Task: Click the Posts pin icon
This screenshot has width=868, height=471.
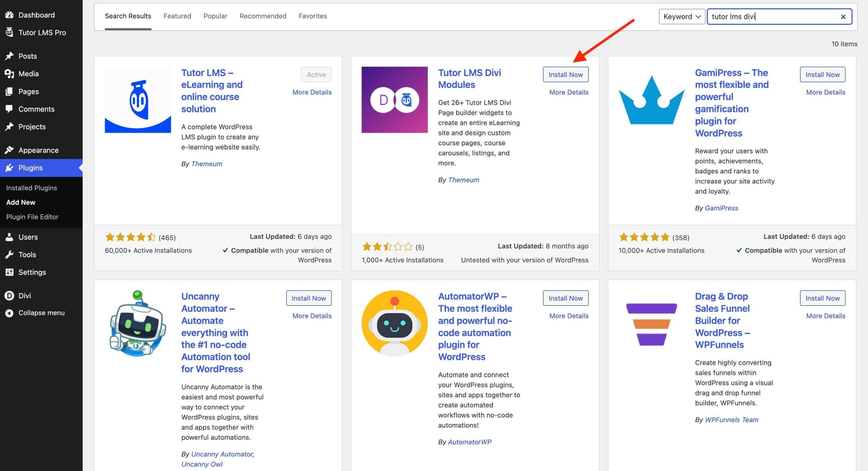Action: click(9, 56)
